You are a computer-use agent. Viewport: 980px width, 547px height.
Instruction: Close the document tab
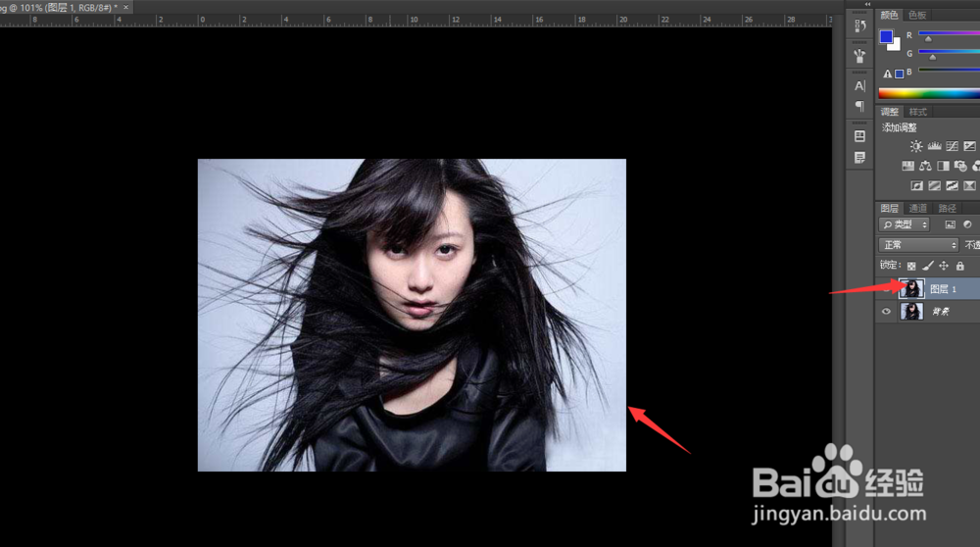125,8
